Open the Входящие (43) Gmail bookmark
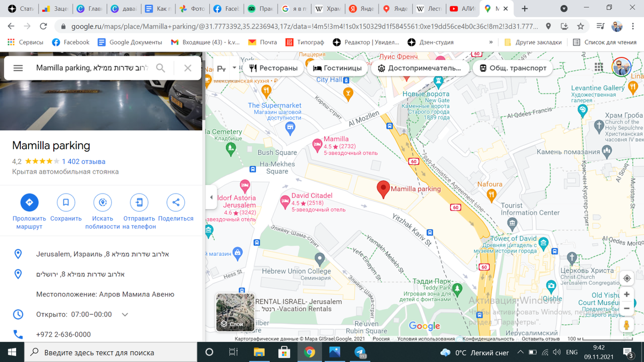Image resolution: width=644 pixels, height=362 pixels. click(x=205, y=42)
